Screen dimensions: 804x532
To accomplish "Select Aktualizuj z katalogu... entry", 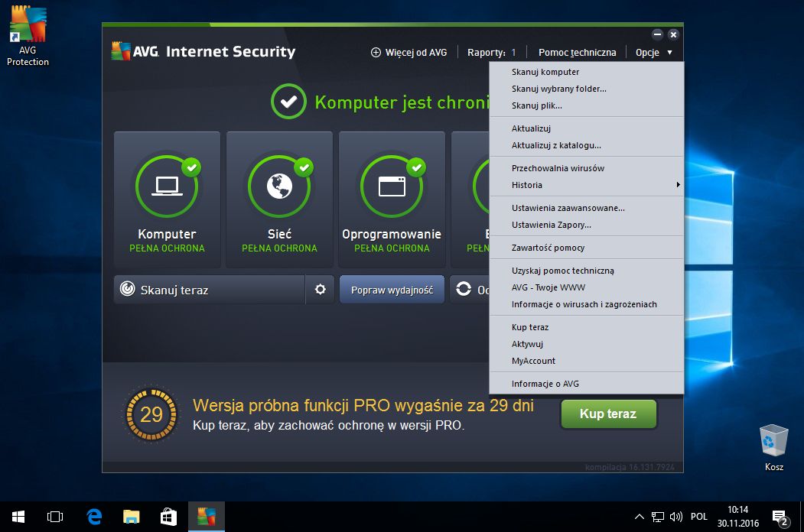I will pos(587,145).
